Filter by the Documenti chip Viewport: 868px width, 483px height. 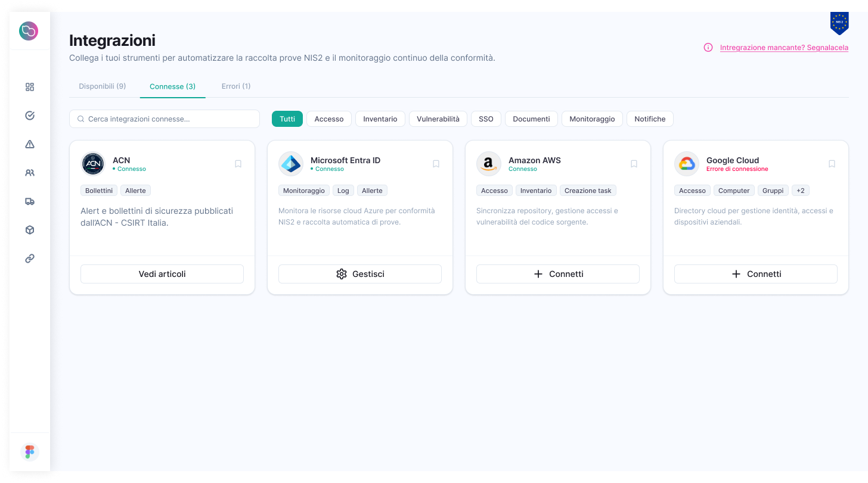531,119
